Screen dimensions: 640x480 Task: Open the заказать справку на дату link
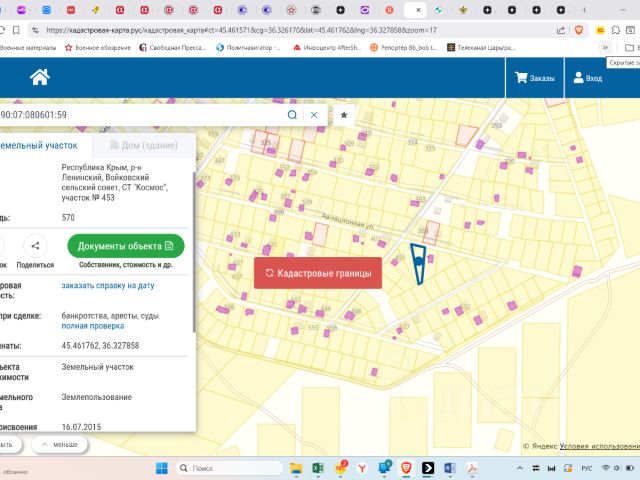tap(108, 285)
